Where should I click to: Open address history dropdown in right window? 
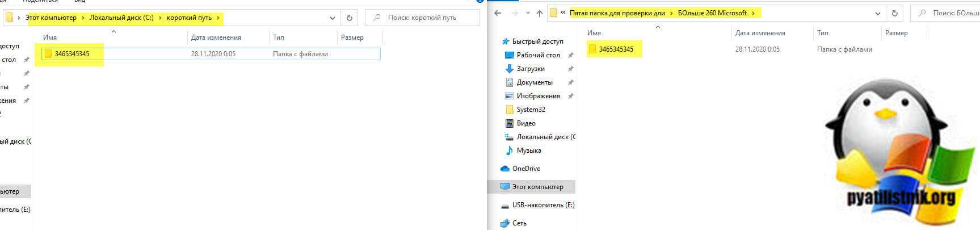[x=878, y=13]
